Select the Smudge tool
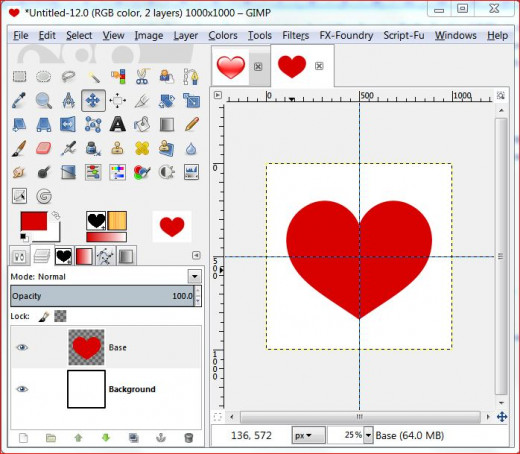Viewport: 520px width, 454px height. pyautogui.click(x=19, y=172)
